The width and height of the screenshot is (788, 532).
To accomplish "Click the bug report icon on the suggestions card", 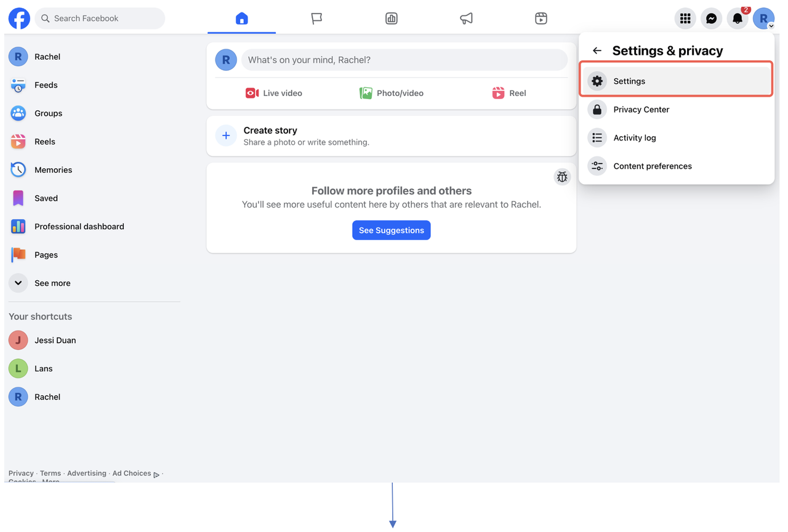I will point(561,177).
